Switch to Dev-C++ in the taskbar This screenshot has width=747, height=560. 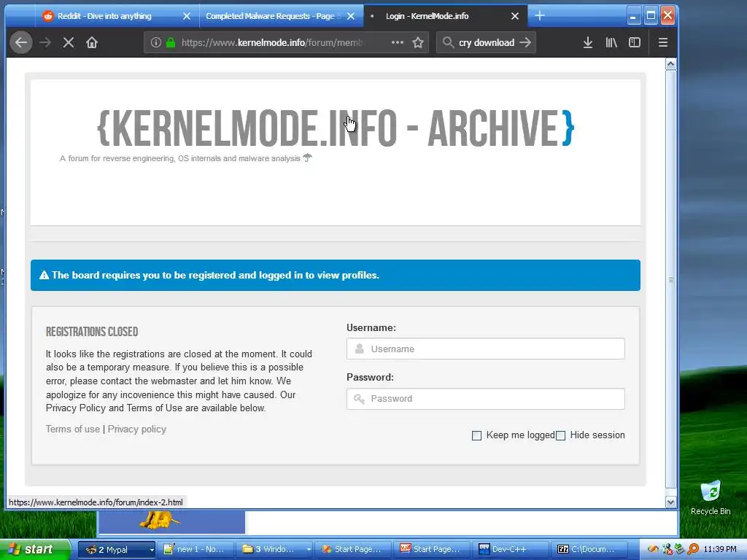point(510,549)
